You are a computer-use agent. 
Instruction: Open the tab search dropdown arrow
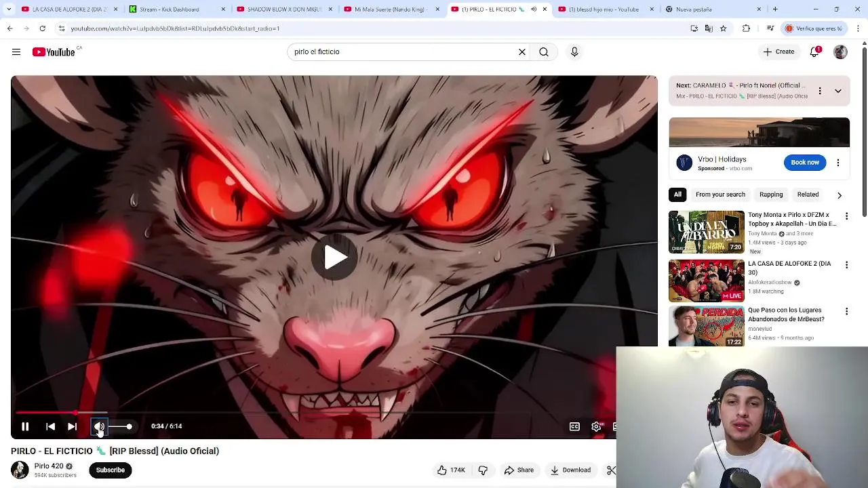(9, 9)
